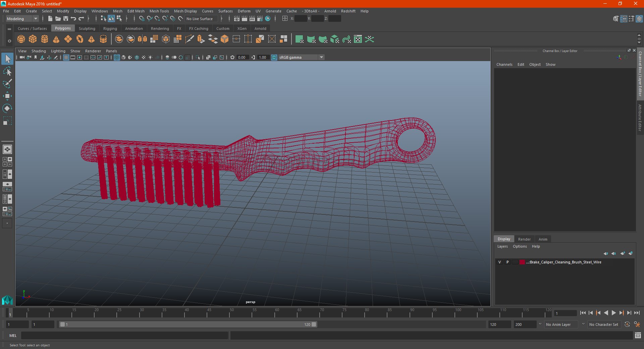Click the current frame field beside playback controls
Screen dimensions: 644x349
[x=565, y=313]
